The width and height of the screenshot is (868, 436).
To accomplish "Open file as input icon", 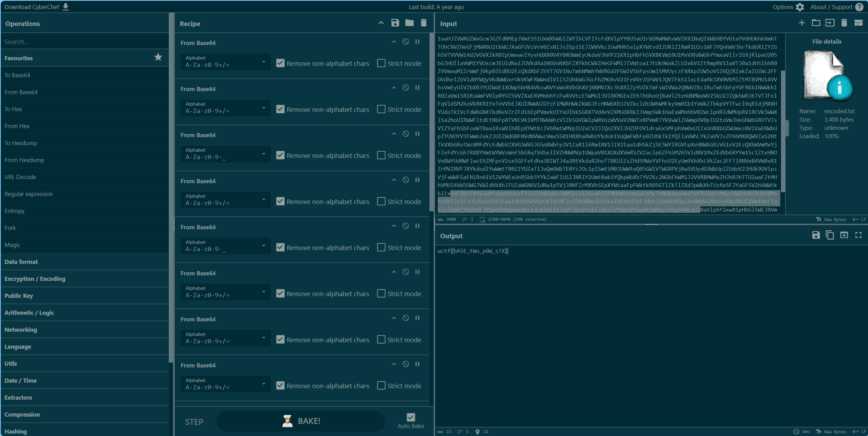I will click(830, 23).
